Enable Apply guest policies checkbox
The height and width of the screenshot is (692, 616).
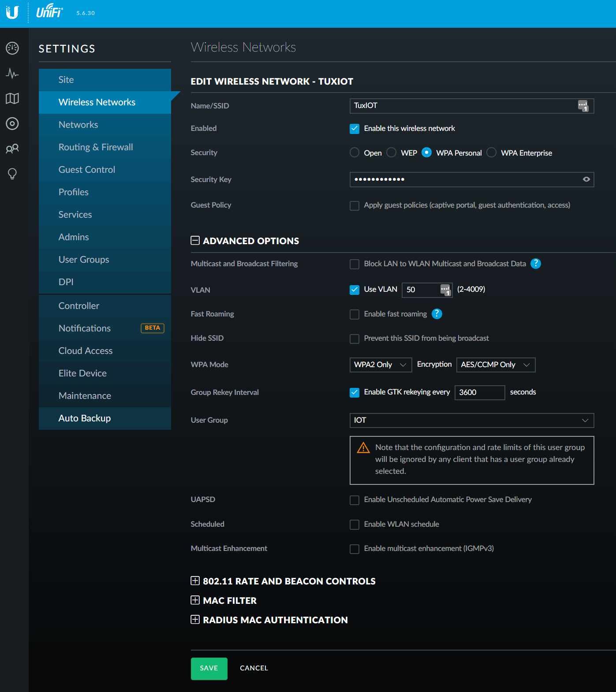tap(355, 205)
